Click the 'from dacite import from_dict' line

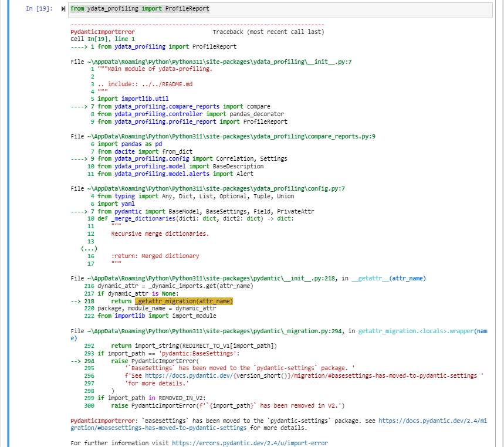[145, 151]
